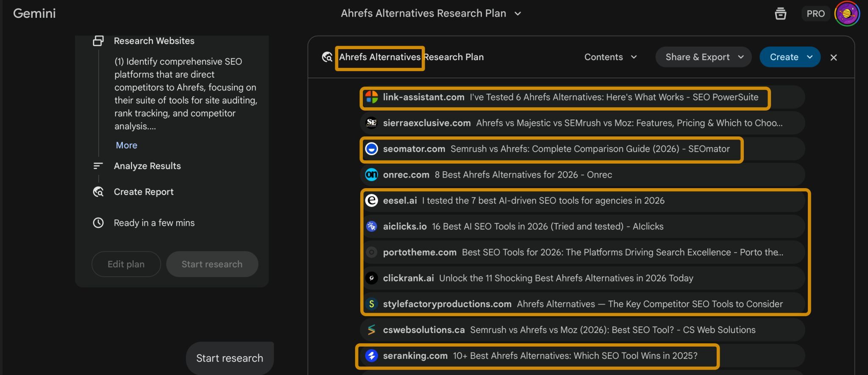Click the eesel.ai favicon
Viewport: 868px width, 375px height.
pyautogui.click(x=372, y=200)
